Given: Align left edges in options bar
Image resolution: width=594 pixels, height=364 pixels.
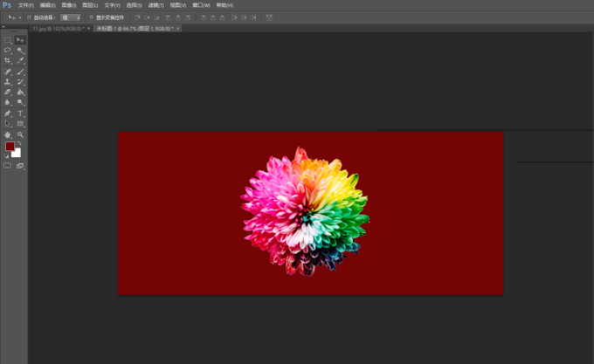Looking at the screenshot, I should (x=169, y=17).
